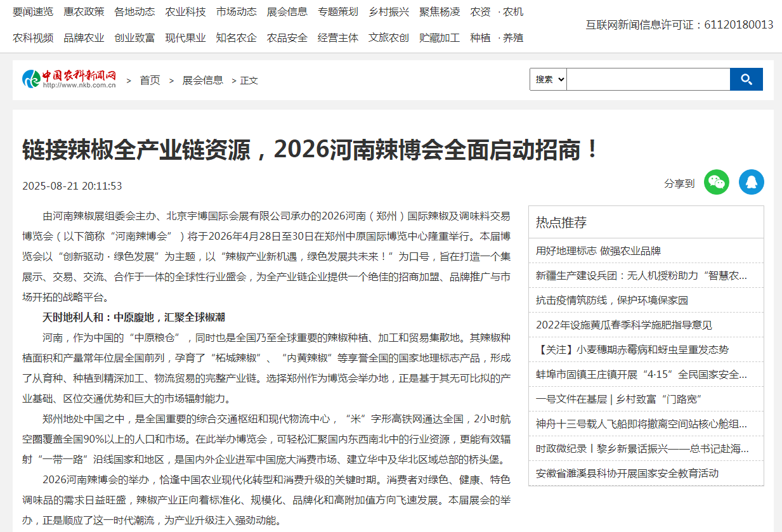Click inside the search input field
Image resolution: width=782 pixels, height=532 pixels.
click(x=647, y=79)
